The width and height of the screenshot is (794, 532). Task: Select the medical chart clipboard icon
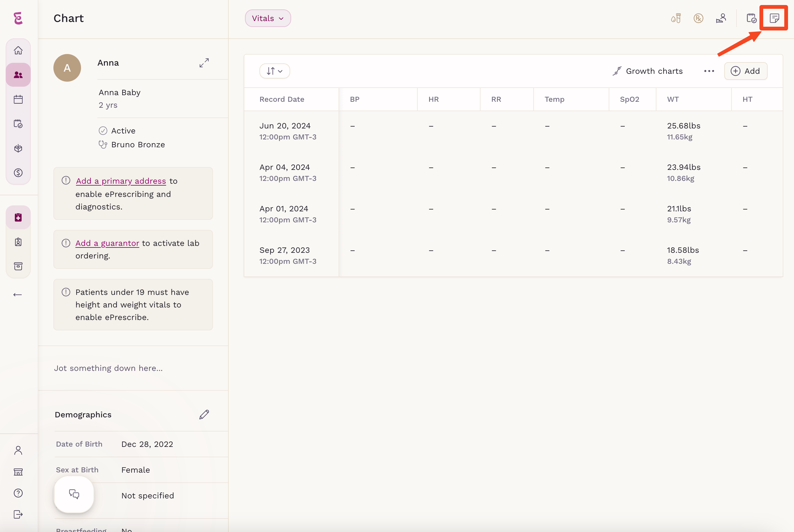tap(18, 218)
